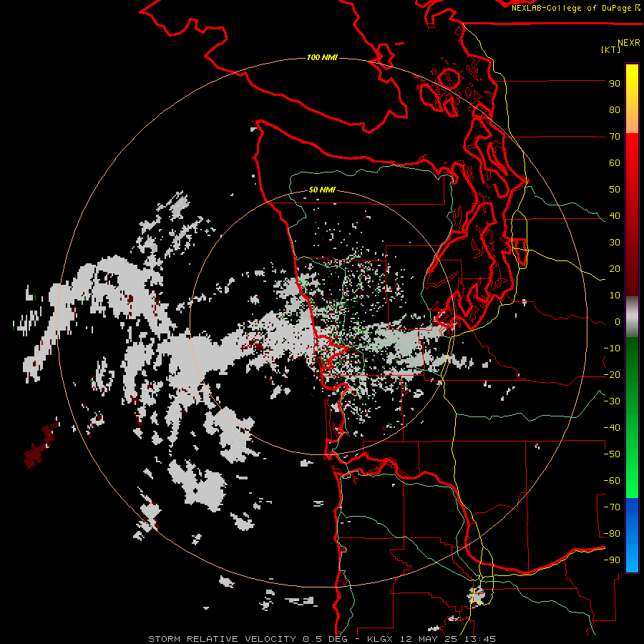Click the -80 value on velocity scale

pyautogui.click(x=612, y=534)
